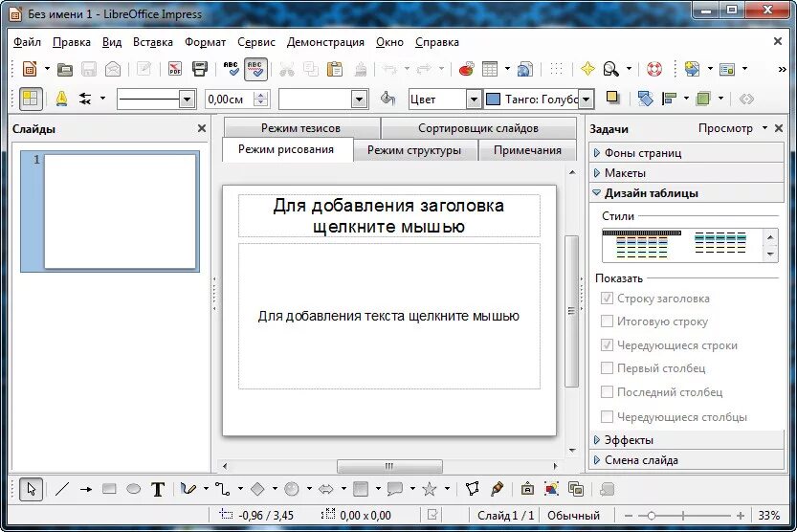
Task: Select the symbol shapes smiley tool
Action: tap(291, 489)
